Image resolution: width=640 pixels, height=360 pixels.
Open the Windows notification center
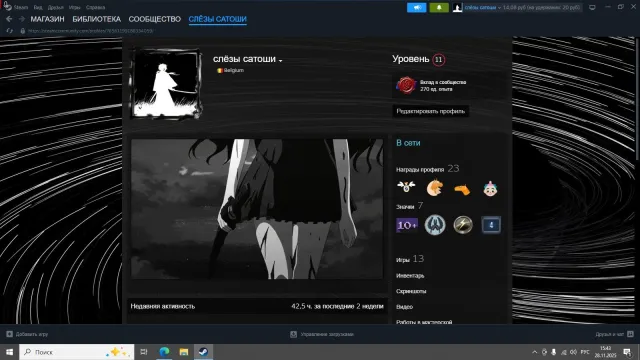click(627, 352)
